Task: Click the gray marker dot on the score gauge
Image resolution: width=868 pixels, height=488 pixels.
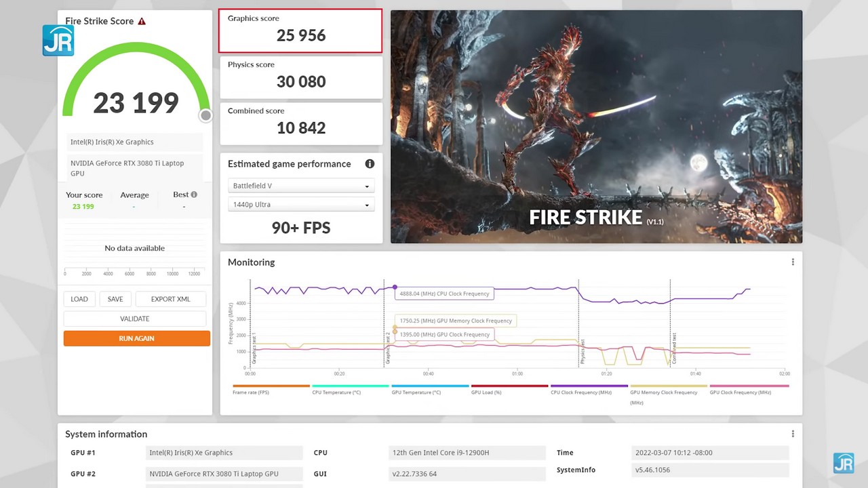Action: point(205,115)
